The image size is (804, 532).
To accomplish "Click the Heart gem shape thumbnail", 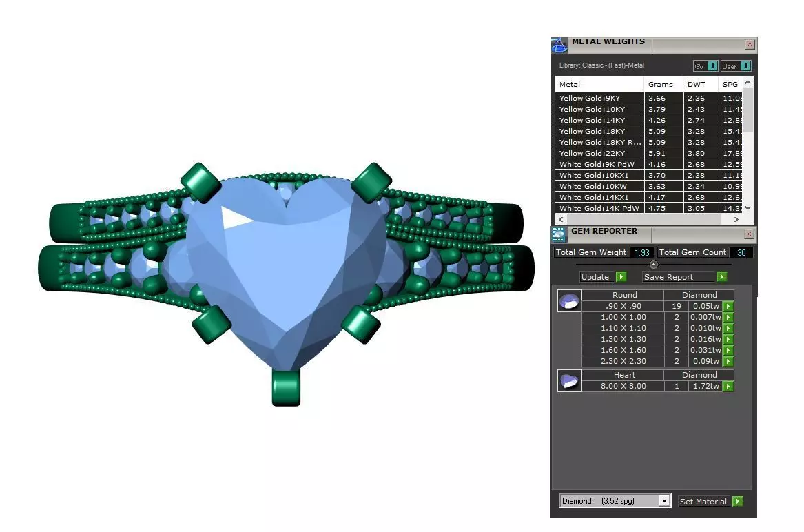I will tap(569, 381).
